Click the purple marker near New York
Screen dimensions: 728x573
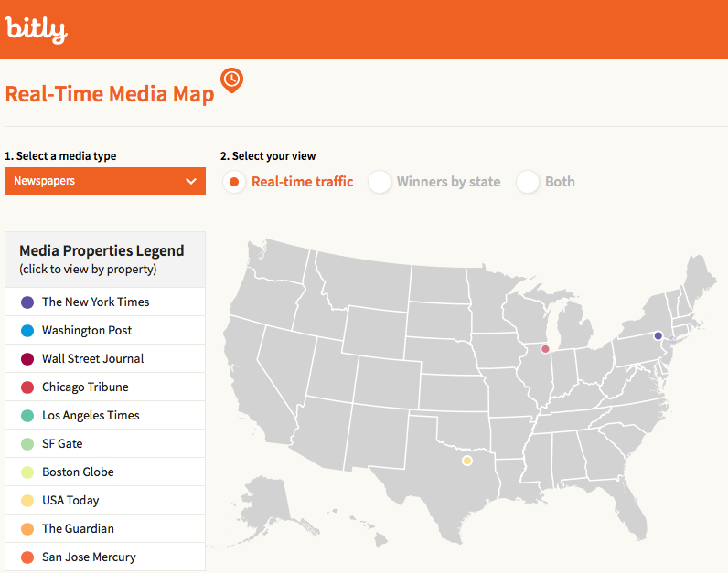click(x=658, y=336)
